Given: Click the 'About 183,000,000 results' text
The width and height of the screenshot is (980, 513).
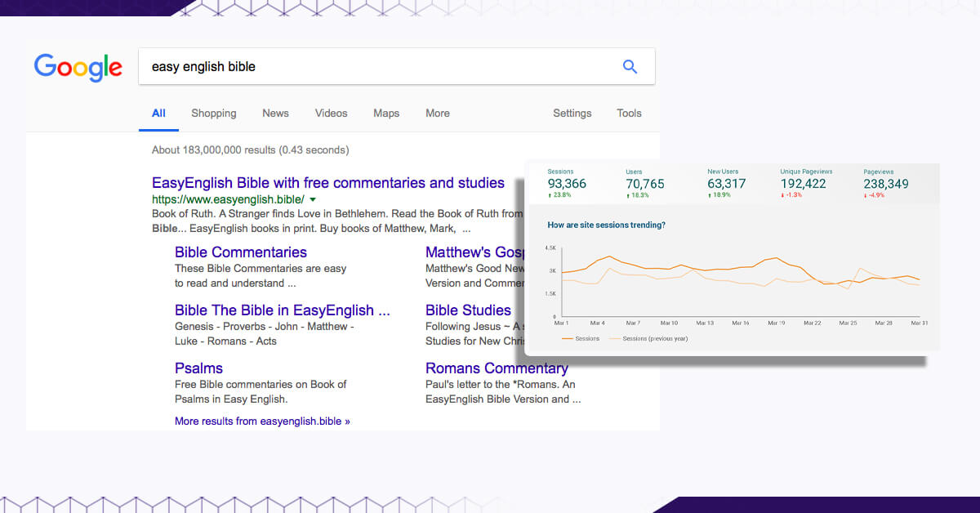Looking at the screenshot, I should click(250, 150).
